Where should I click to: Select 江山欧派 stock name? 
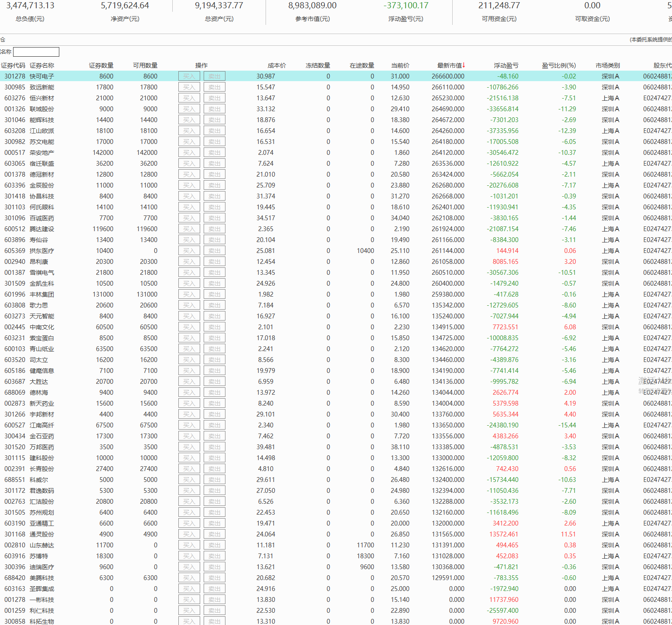[x=42, y=131]
